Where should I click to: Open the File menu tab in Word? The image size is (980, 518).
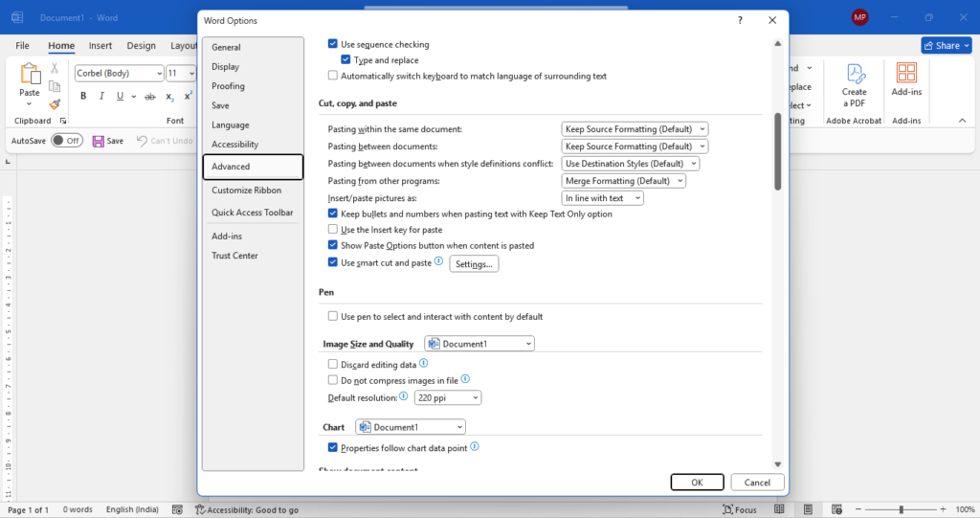(23, 46)
